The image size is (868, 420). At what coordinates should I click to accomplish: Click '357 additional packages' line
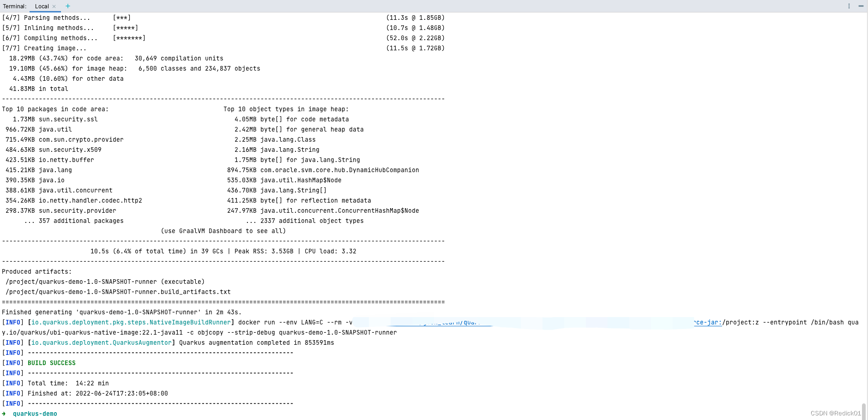[74, 221]
